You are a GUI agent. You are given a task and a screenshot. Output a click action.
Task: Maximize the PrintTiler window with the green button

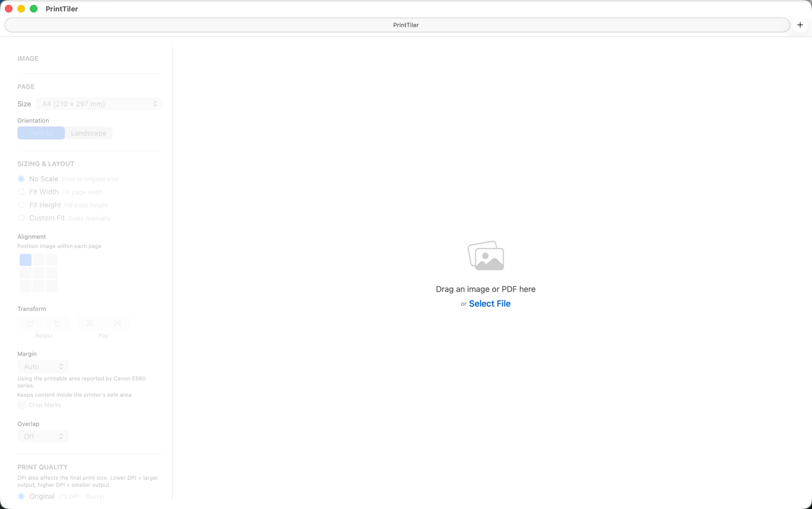[34, 9]
